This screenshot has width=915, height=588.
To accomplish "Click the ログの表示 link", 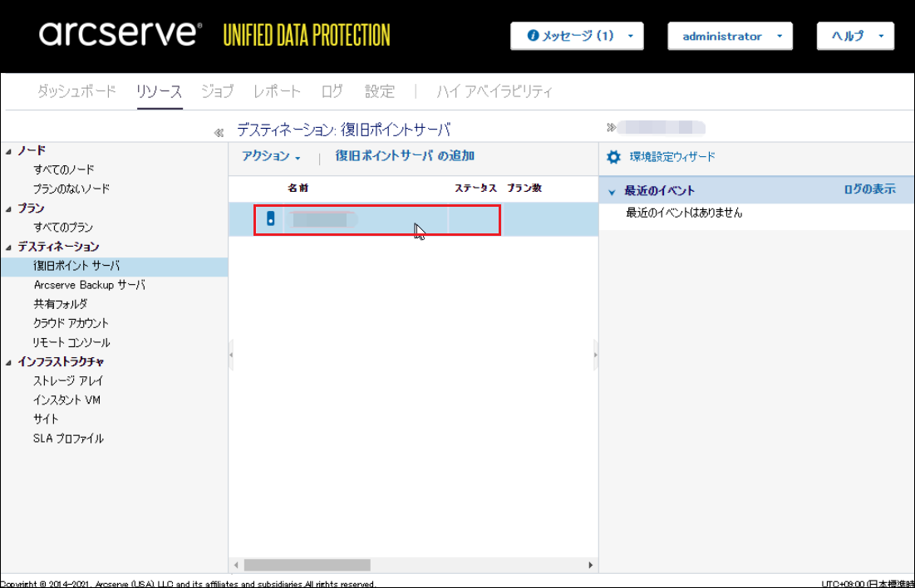I will 869,189.
